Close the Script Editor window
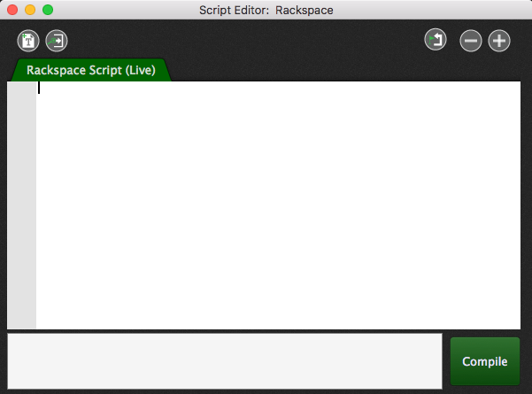 12,10
